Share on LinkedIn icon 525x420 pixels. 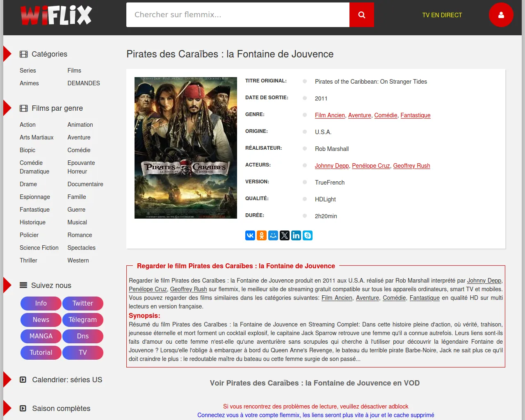(x=296, y=235)
